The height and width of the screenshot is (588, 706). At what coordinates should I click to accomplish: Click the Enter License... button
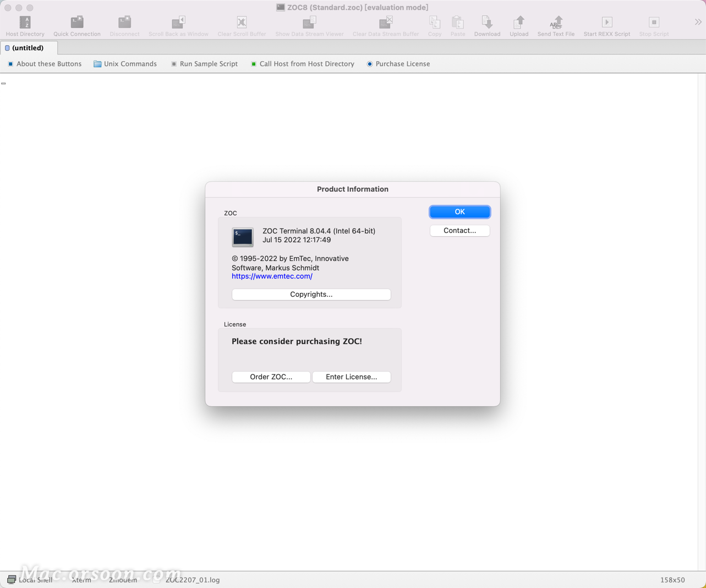352,377
